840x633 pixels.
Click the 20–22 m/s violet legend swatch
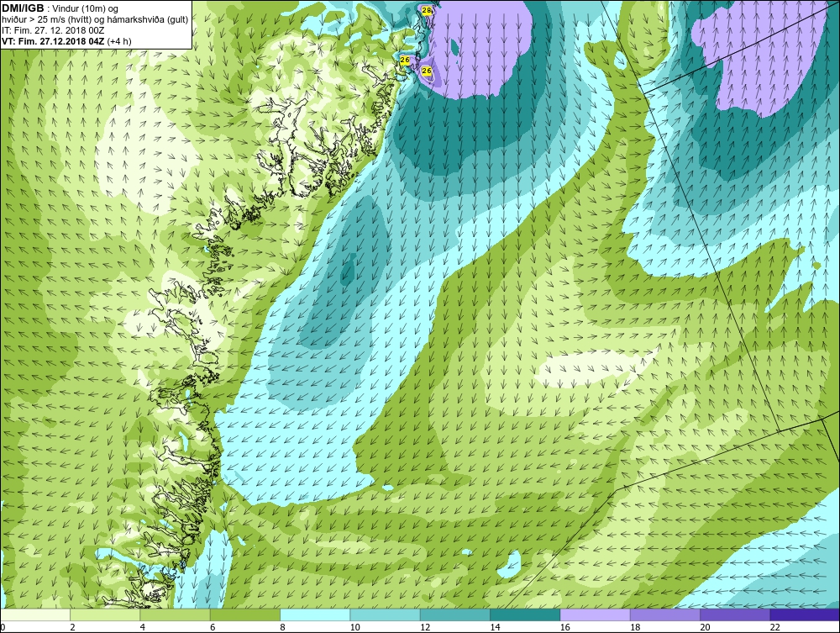[735, 615]
